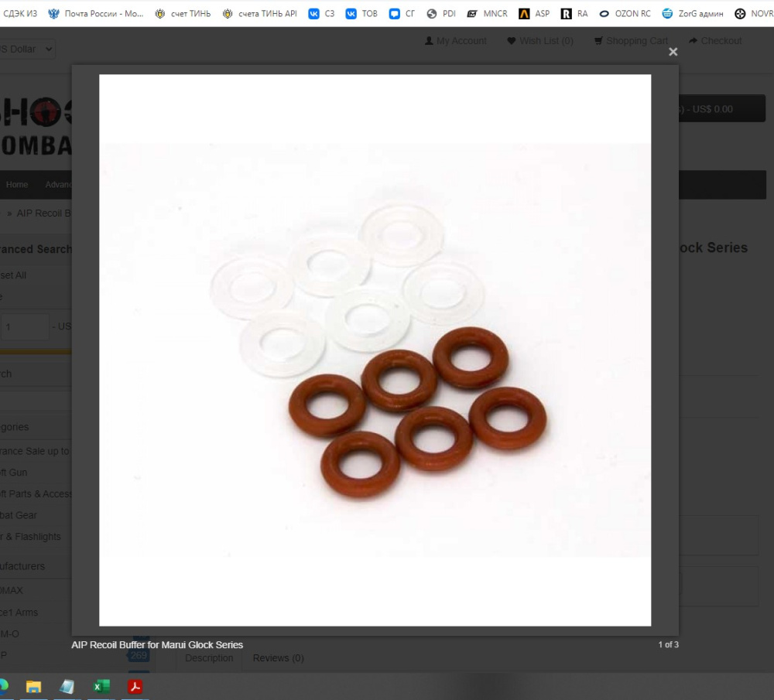Open the US Dollar currency dropdown
This screenshot has height=700, width=774.
(26, 49)
